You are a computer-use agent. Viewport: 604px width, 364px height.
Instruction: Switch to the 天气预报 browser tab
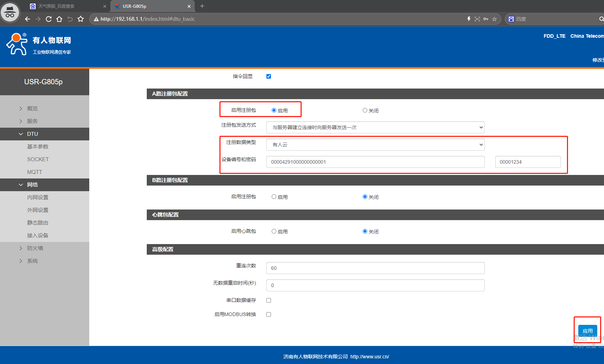tap(56, 6)
